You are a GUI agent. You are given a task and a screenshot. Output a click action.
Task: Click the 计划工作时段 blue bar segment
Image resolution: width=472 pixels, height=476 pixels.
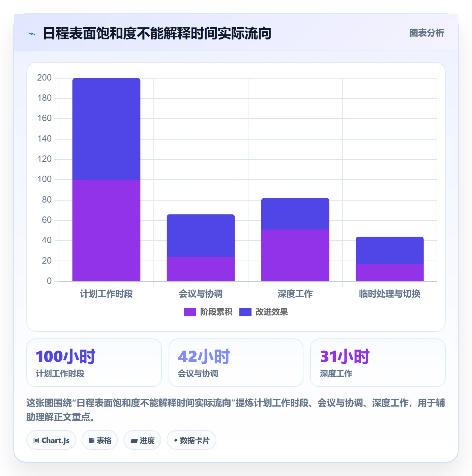point(106,129)
